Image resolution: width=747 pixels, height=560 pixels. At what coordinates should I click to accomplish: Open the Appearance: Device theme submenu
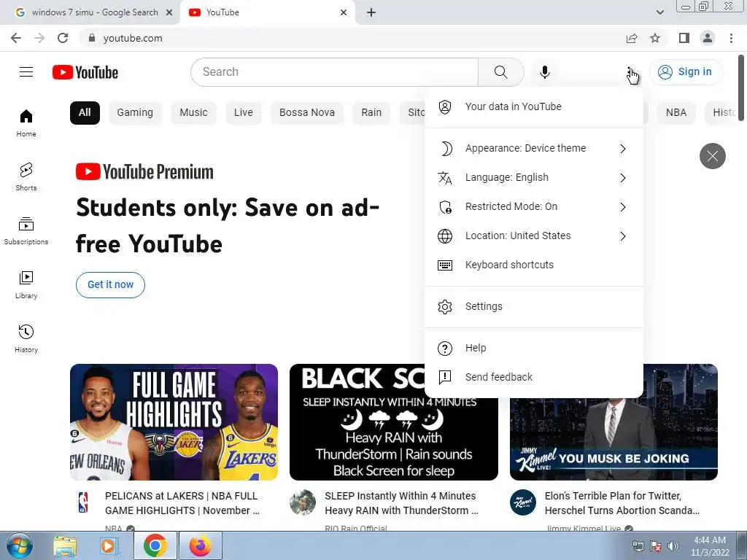tap(533, 148)
